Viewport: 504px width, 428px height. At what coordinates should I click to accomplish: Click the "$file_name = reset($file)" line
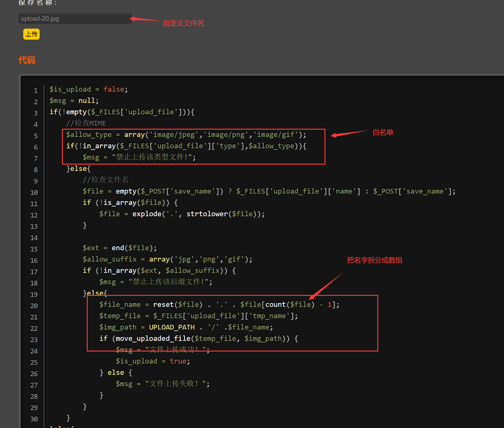point(219,305)
